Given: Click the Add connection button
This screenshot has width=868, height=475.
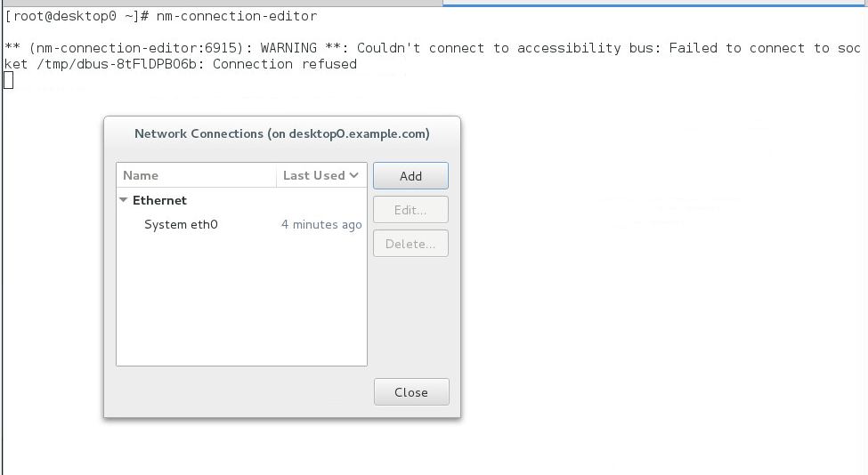Looking at the screenshot, I should click(410, 176).
